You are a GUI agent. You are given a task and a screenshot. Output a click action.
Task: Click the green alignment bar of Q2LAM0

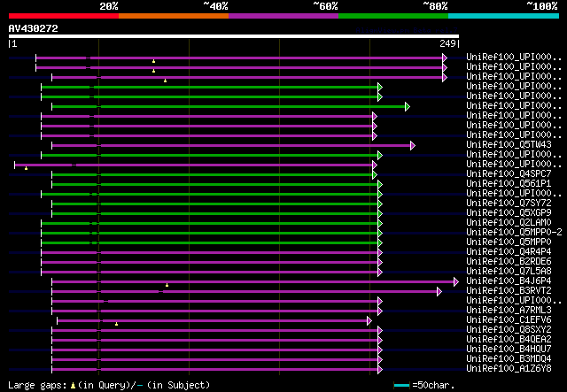click(x=209, y=224)
